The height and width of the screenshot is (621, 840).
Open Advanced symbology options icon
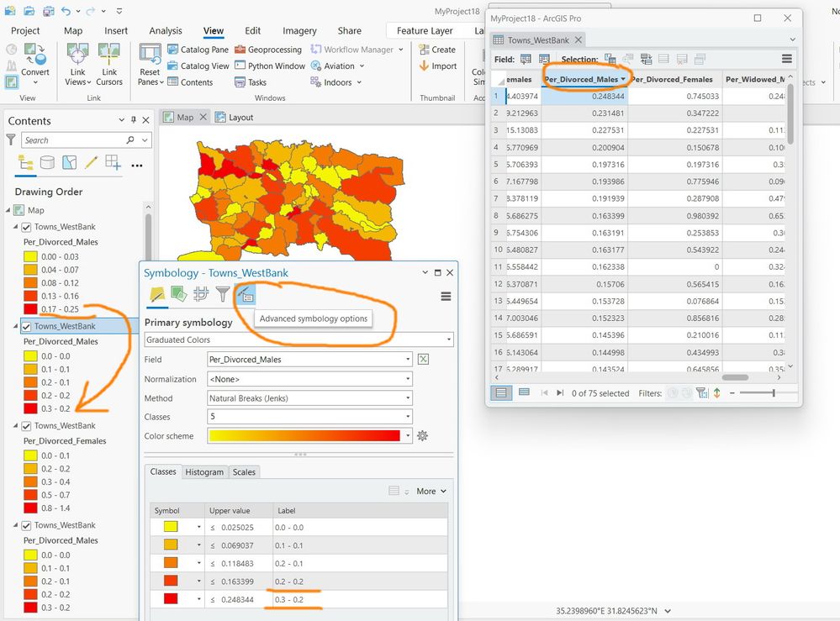coord(246,294)
